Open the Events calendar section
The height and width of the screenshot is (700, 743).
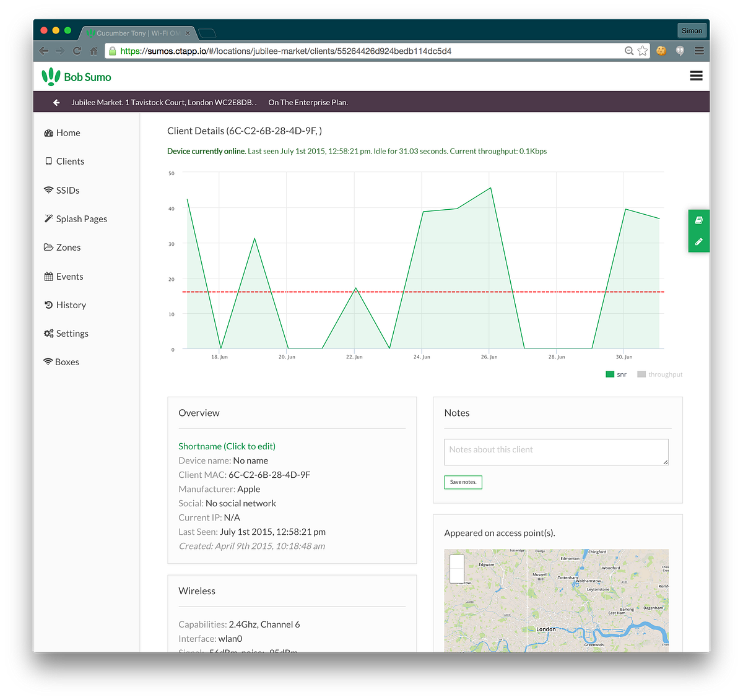(x=69, y=276)
